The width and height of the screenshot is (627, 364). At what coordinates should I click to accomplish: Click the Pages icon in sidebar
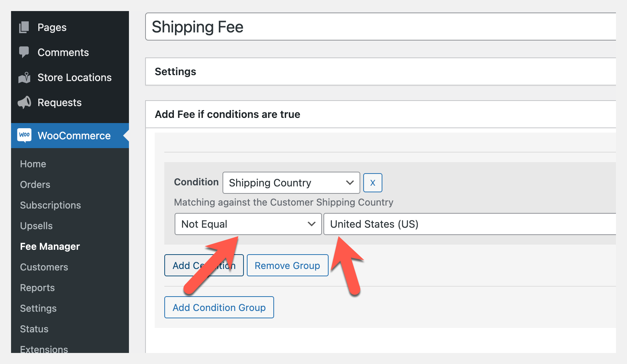coord(24,27)
